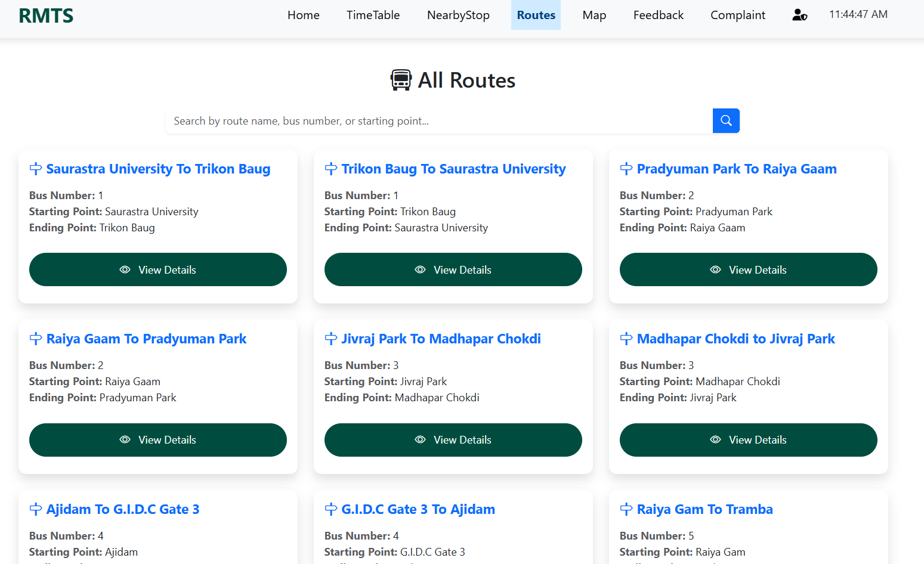Click the bus icon beside All Routes heading
Viewport: 924px width, 564px height.
coord(401,79)
